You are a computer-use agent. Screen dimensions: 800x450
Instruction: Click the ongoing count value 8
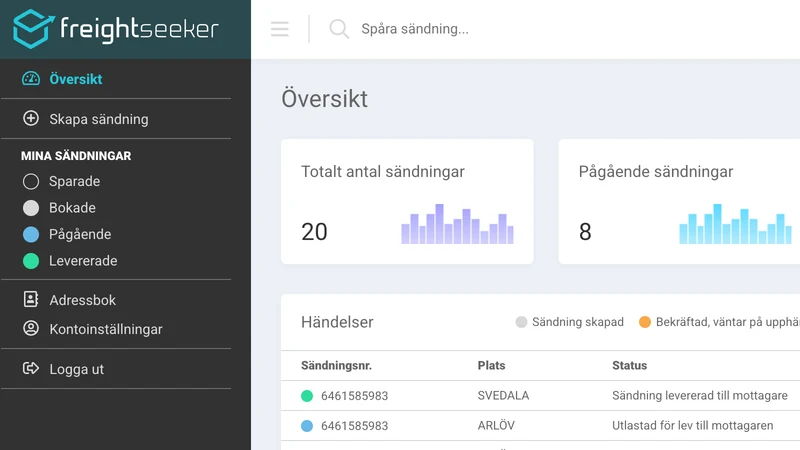coord(585,232)
